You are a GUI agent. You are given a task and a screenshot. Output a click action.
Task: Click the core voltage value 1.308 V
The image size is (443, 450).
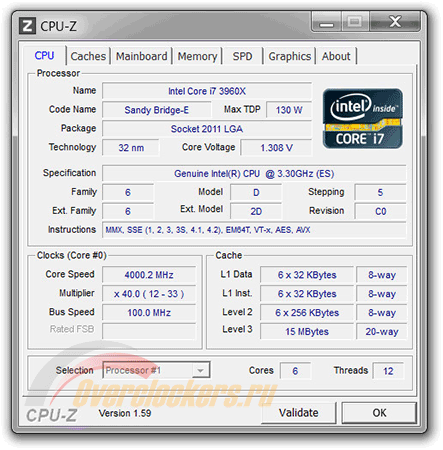(276, 148)
